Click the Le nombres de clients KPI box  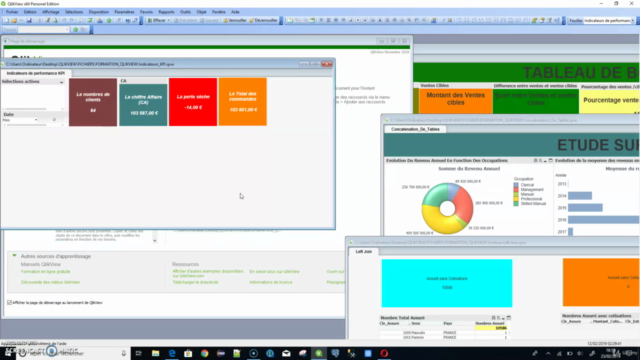pos(93,102)
